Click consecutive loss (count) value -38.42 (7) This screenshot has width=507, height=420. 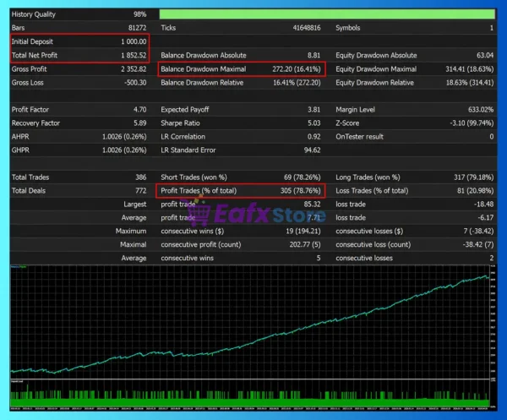478,245
